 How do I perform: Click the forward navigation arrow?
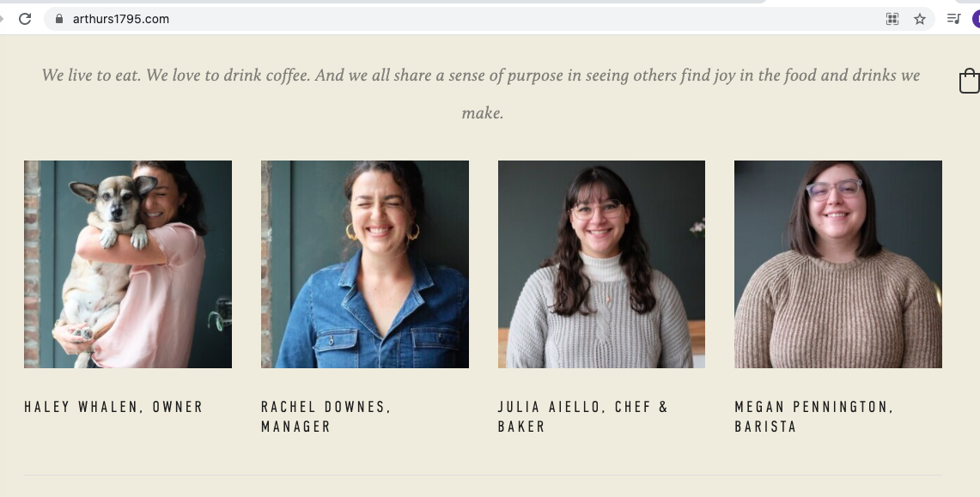click(x=3, y=19)
